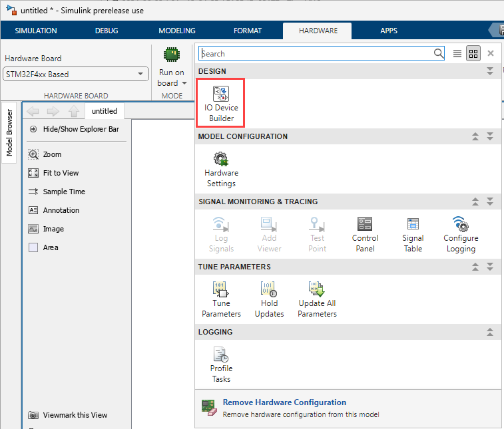This screenshot has width=504, height=429.
Task: Expand the Run on board dropdown arrow
Action: [184, 83]
